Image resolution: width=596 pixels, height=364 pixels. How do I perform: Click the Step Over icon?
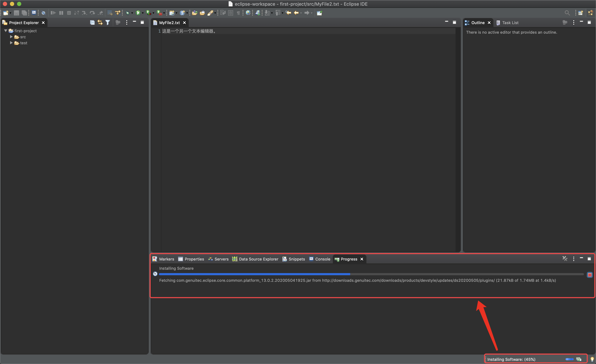[x=92, y=13]
